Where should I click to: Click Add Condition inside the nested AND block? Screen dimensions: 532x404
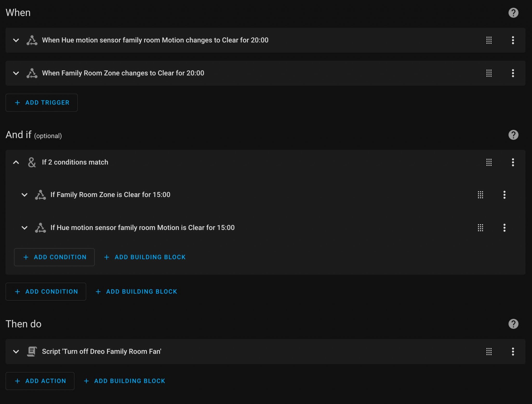click(54, 257)
